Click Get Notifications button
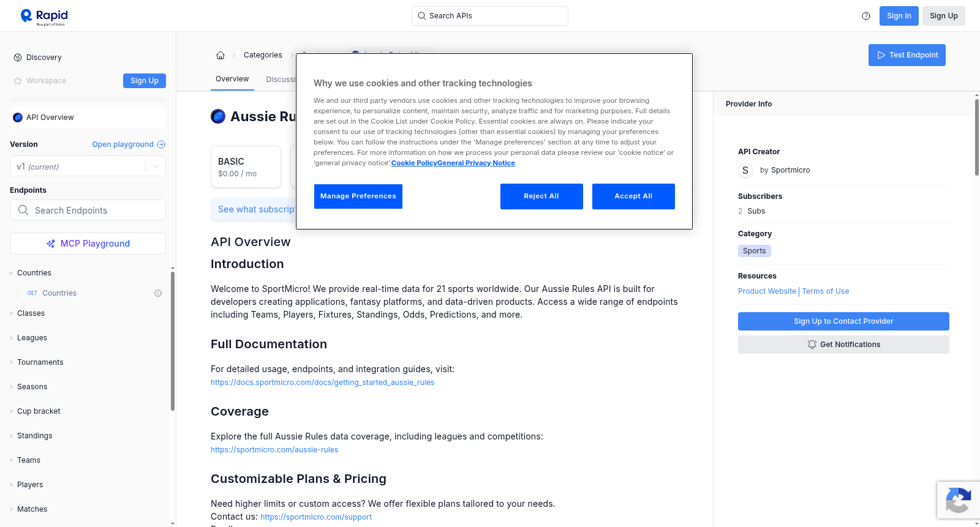Viewport: 980px width, 527px height. 843,345
